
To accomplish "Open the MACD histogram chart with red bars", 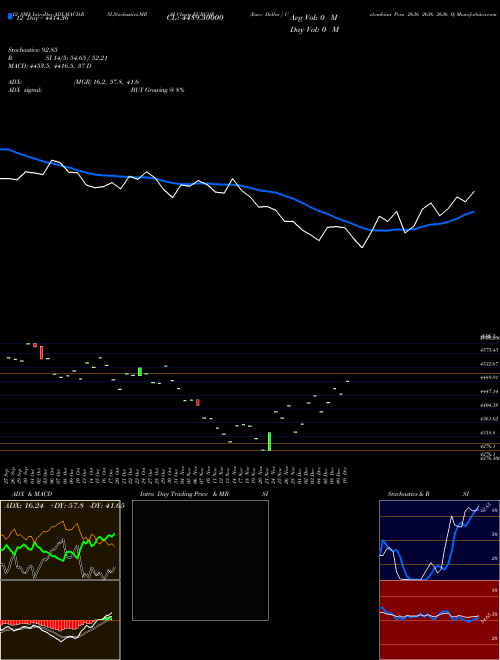I will click(60, 620).
